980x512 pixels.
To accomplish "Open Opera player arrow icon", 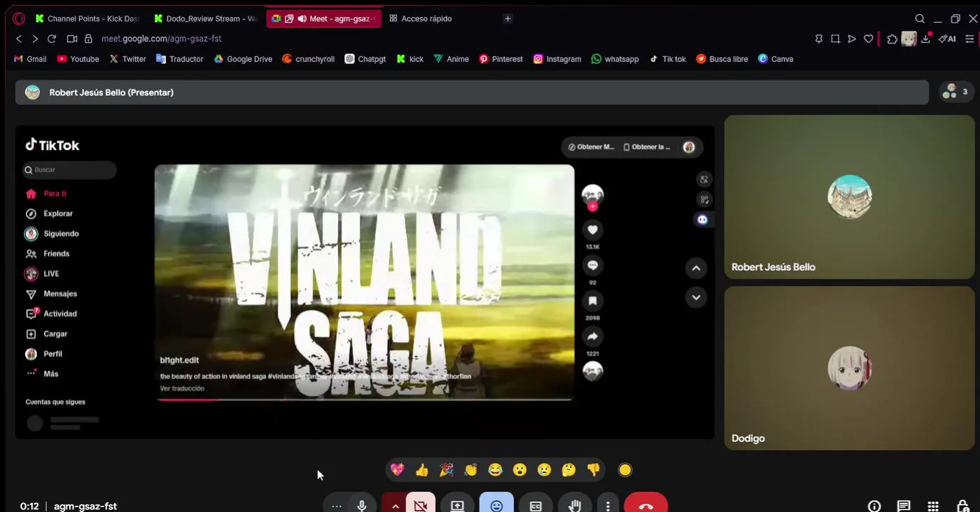I will [x=852, y=39].
